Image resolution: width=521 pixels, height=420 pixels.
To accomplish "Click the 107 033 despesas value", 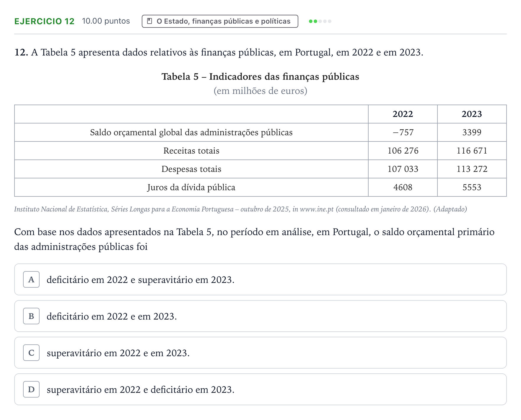I will [403, 169].
